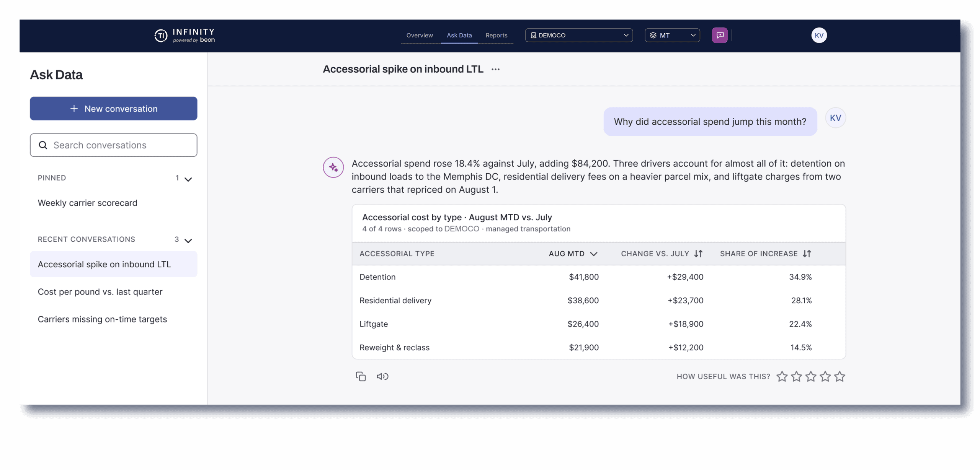980x470 pixels.
Task: Switch to the Reports tab
Action: [496, 35]
